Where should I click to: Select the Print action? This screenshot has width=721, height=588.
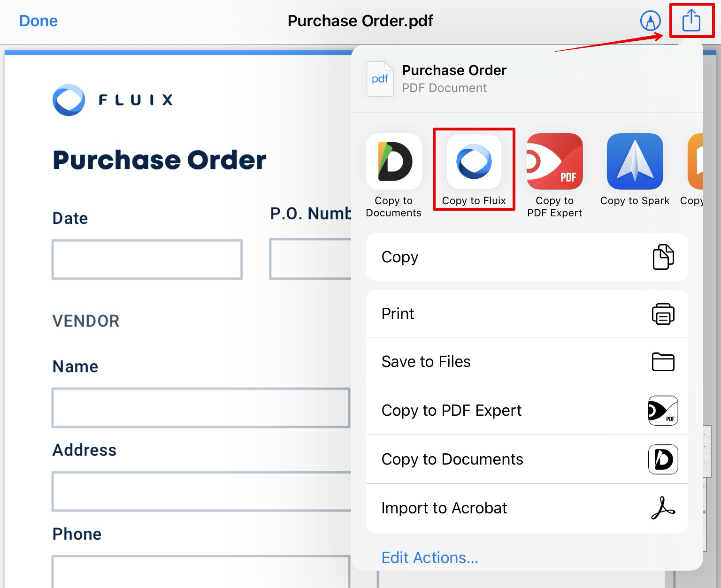527,313
